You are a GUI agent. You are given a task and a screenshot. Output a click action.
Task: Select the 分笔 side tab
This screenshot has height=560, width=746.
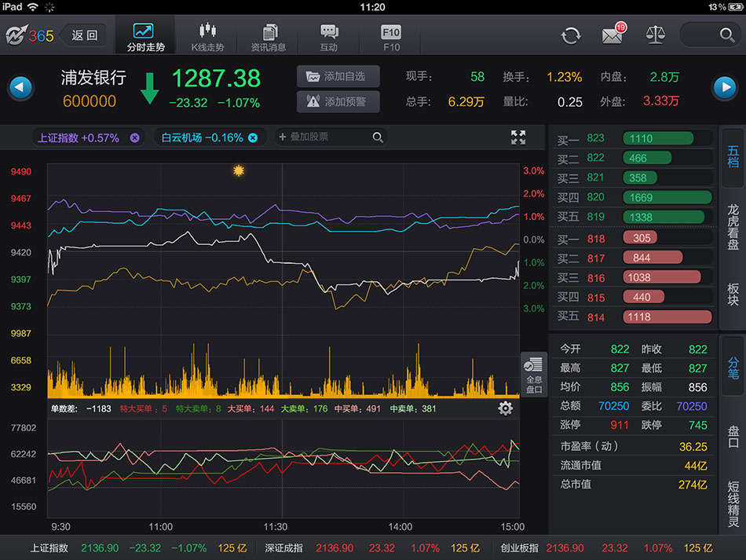click(733, 368)
